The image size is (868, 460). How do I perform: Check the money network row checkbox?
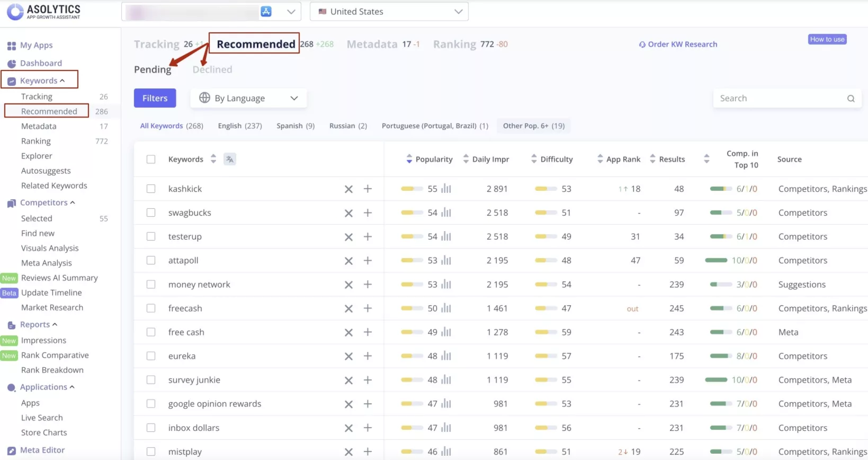[x=151, y=284]
